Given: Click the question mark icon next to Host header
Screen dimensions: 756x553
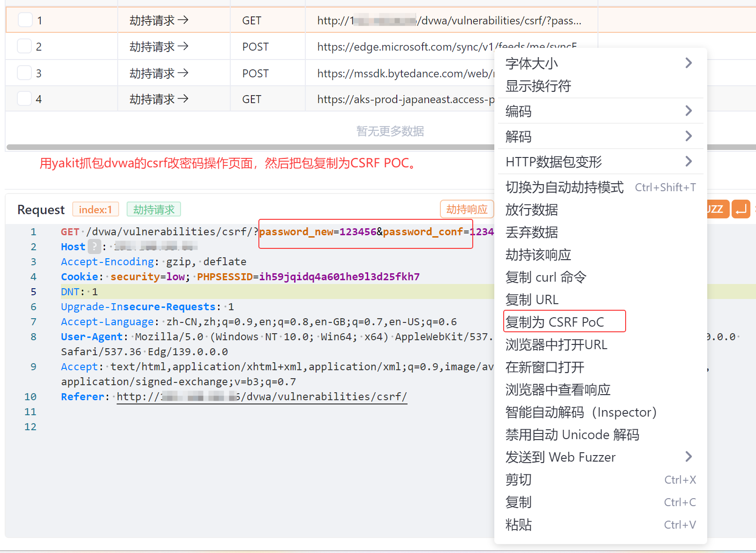Looking at the screenshot, I should (x=94, y=246).
